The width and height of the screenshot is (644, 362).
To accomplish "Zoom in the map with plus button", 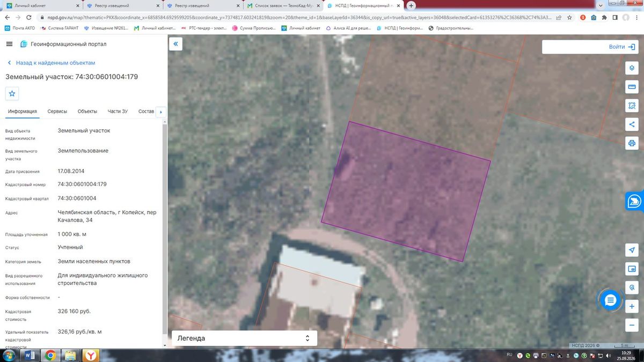I will coord(632,306).
